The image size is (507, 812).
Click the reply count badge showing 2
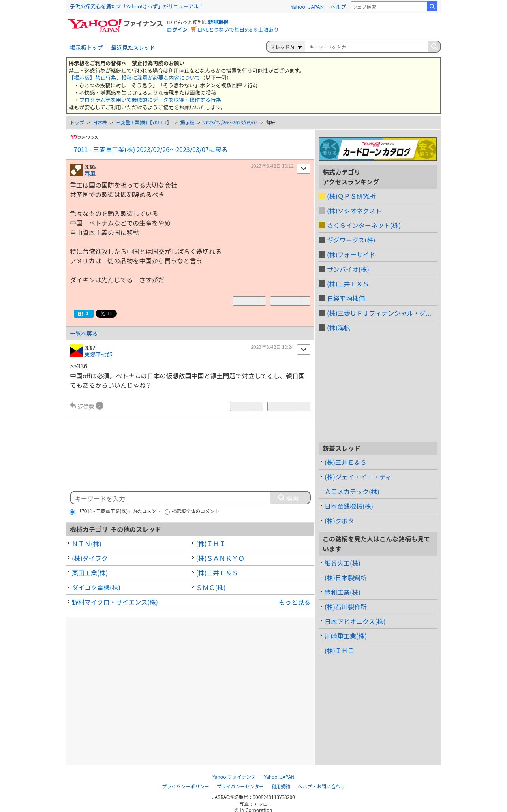pyautogui.click(x=100, y=406)
